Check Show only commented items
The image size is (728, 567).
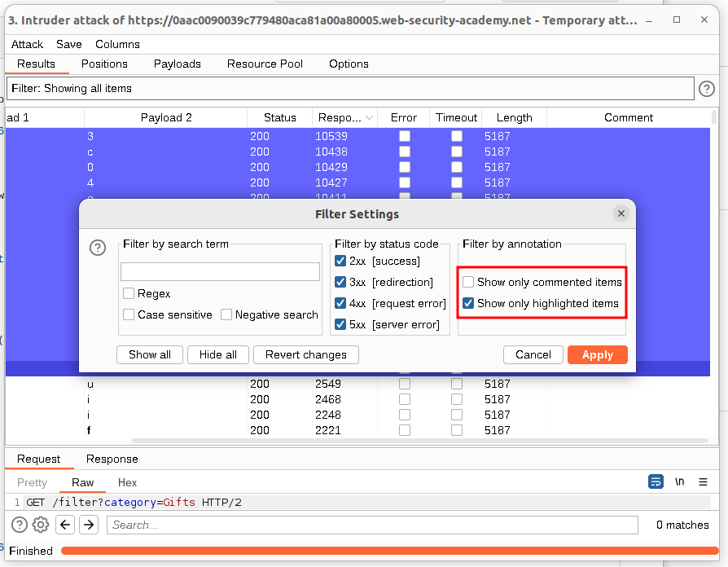click(468, 282)
